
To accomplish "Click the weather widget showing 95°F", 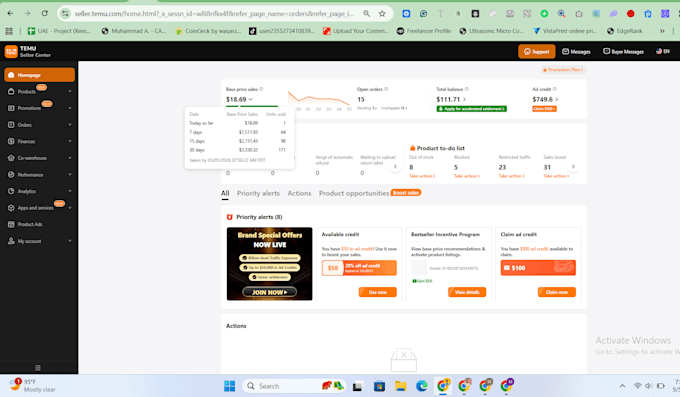I will (x=33, y=386).
